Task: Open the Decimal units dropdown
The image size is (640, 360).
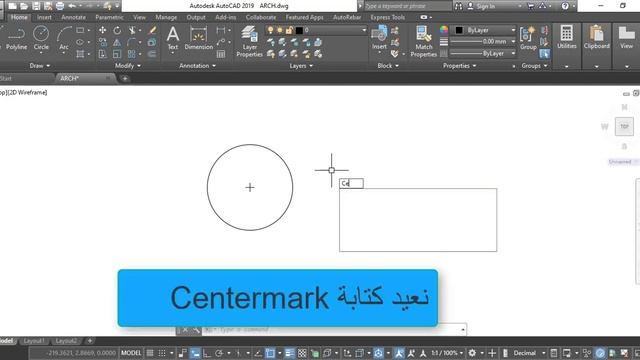Action: tap(529, 353)
